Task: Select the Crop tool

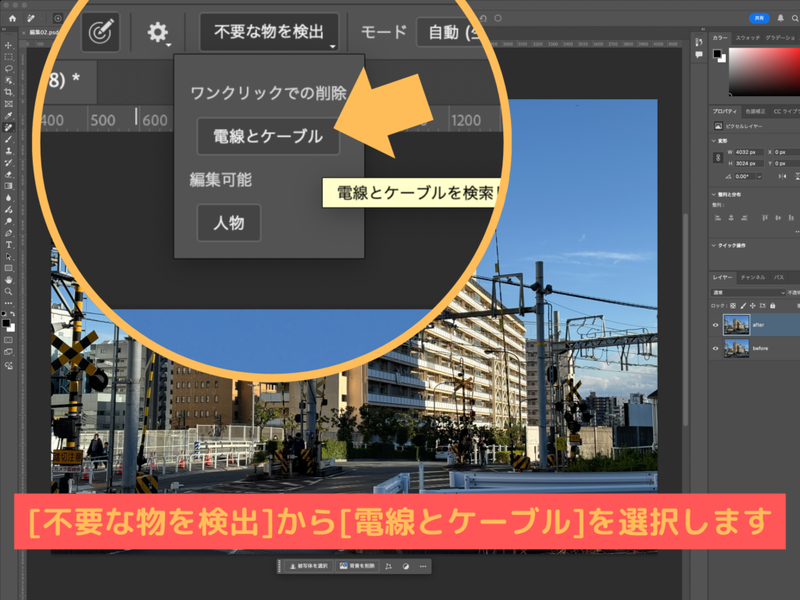Action: (x=8, y=92)
